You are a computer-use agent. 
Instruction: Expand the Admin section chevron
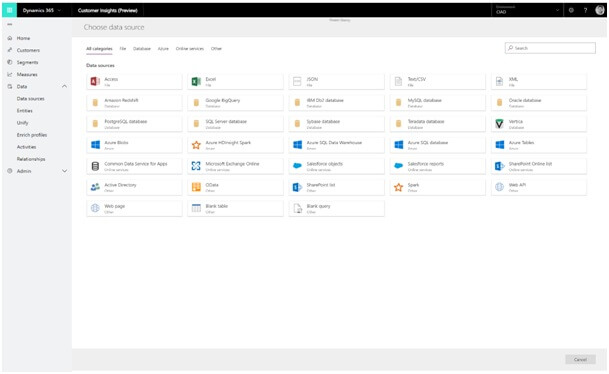64,171
